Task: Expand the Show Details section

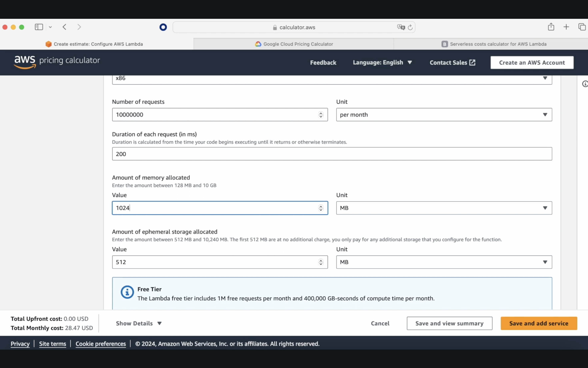Action: (138, 323)
